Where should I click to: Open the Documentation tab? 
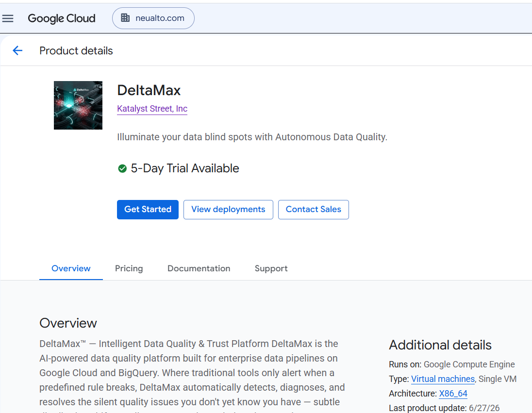(x=199, y=268)
